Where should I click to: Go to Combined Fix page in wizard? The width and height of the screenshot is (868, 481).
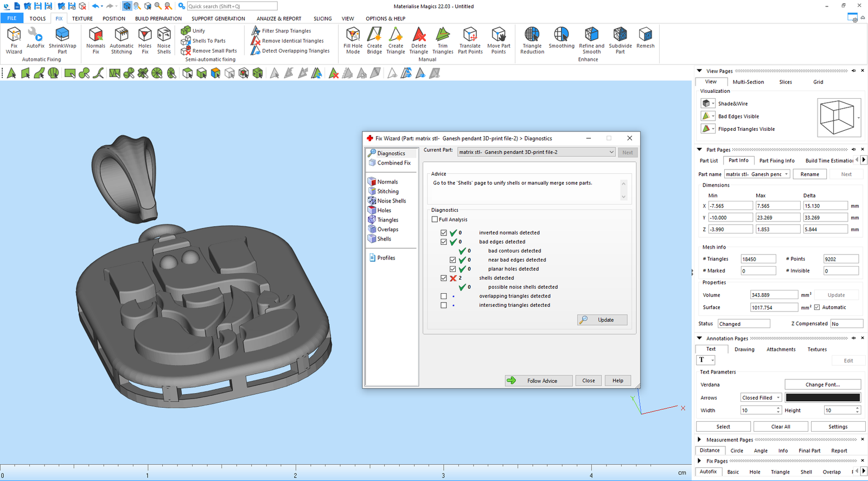(390, 163)
